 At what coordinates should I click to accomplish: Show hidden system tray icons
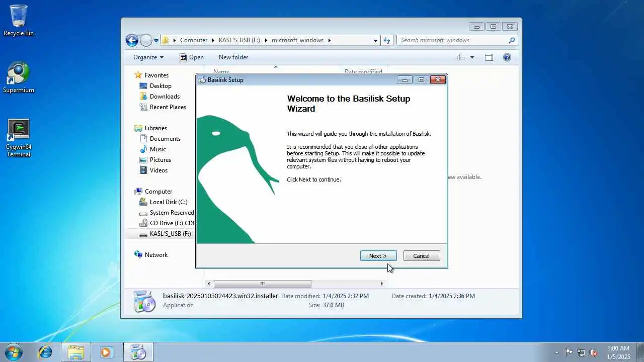click(556, 352)
